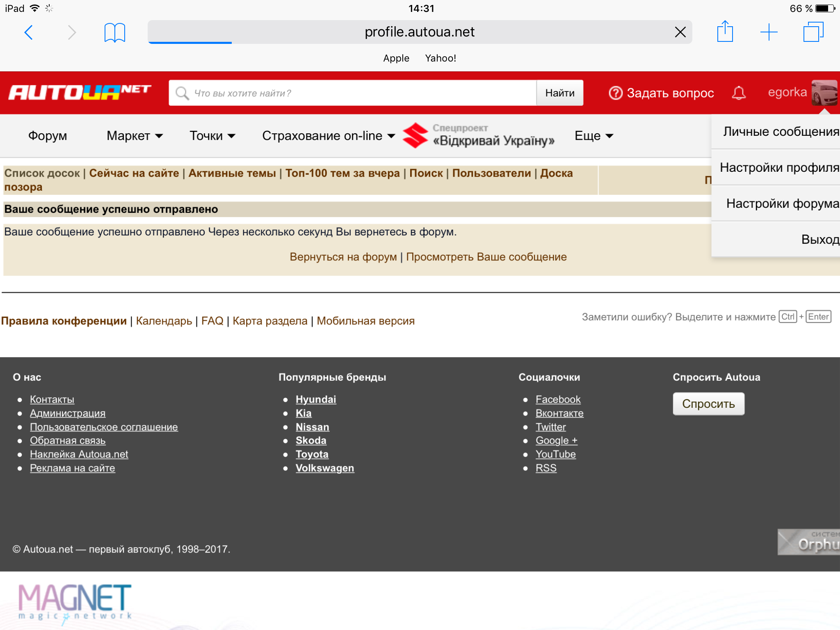The image size is (840, 630).
Task: Open the notifications bell icon
Action: tap(739, 93)
